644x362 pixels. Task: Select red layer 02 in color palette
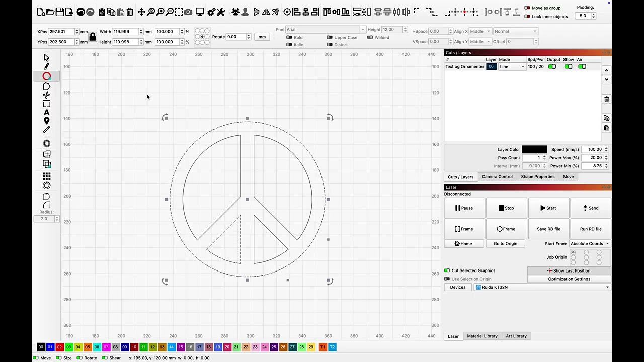point(59,347)
